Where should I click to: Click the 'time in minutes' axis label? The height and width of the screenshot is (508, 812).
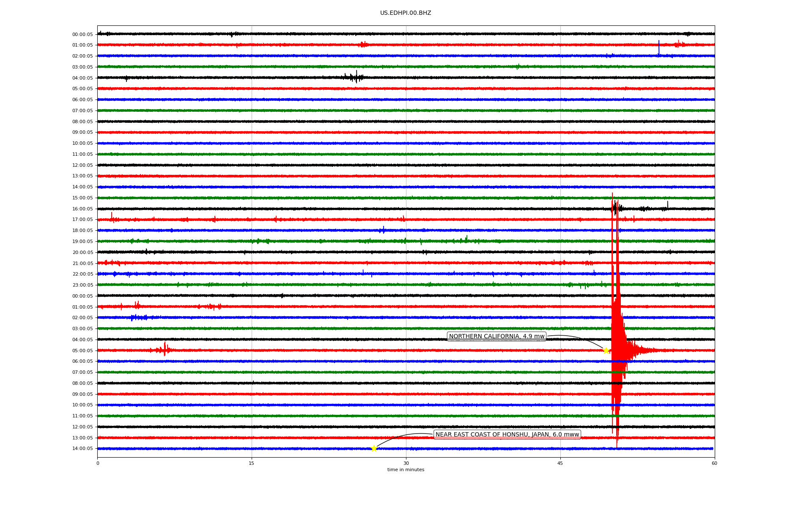[405, 470]
